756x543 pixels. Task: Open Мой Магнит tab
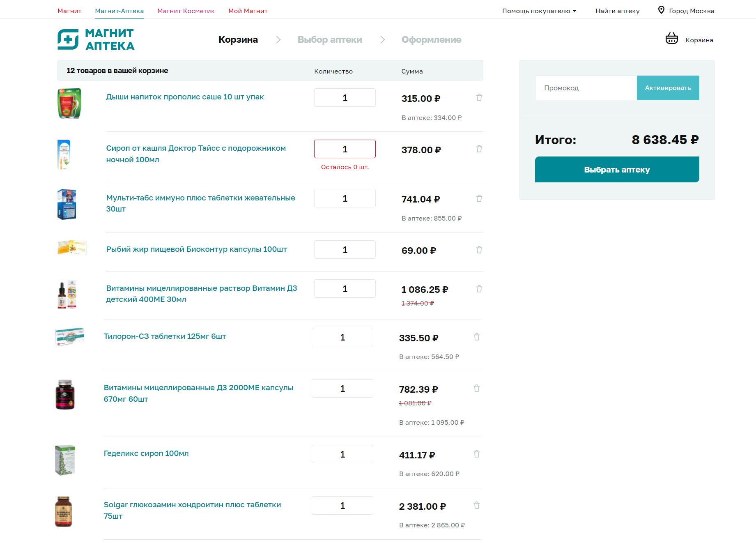coord(248,11)
